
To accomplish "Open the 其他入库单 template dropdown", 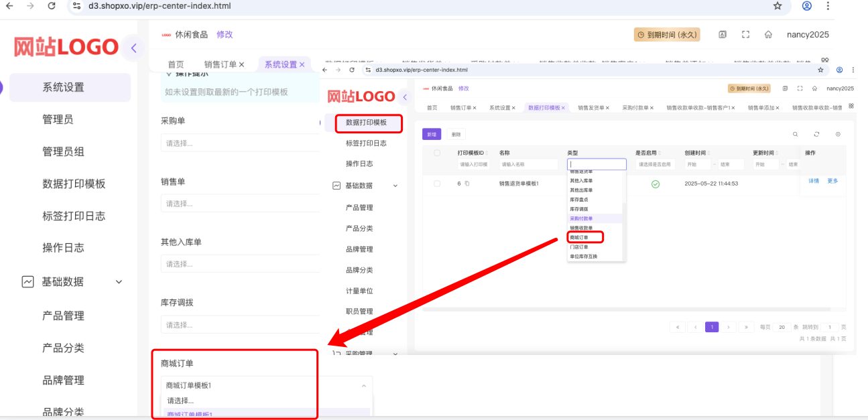I will point(240,264).
